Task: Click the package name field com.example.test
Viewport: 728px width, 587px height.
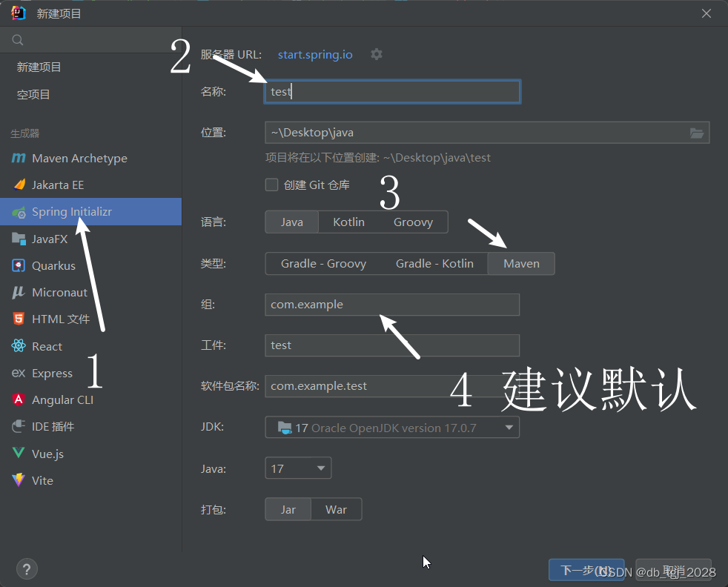Action: (x=392, y=386)
